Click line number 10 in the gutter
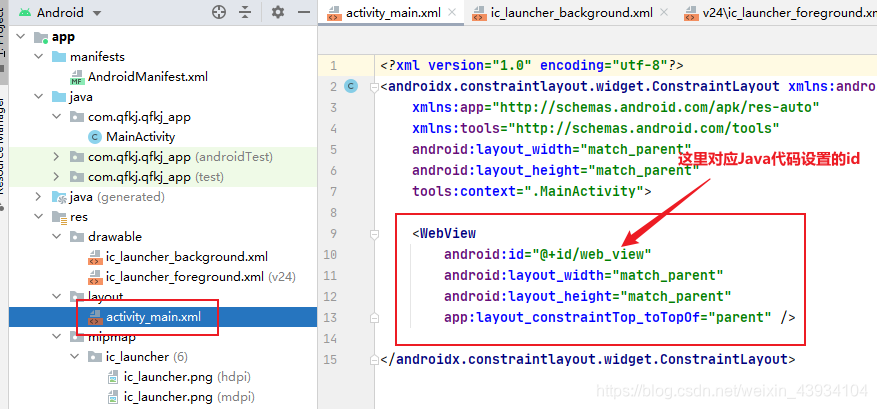This screenshot has width=877, height=409. (x=330, y=255)
